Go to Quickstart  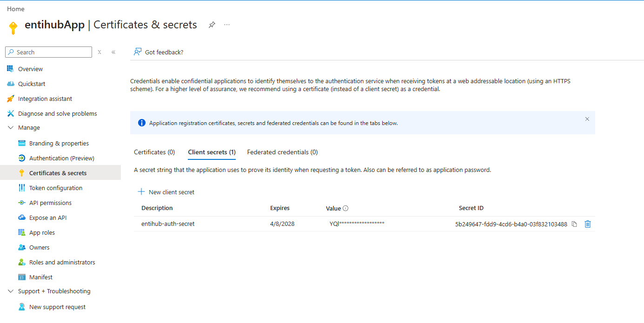32,84
